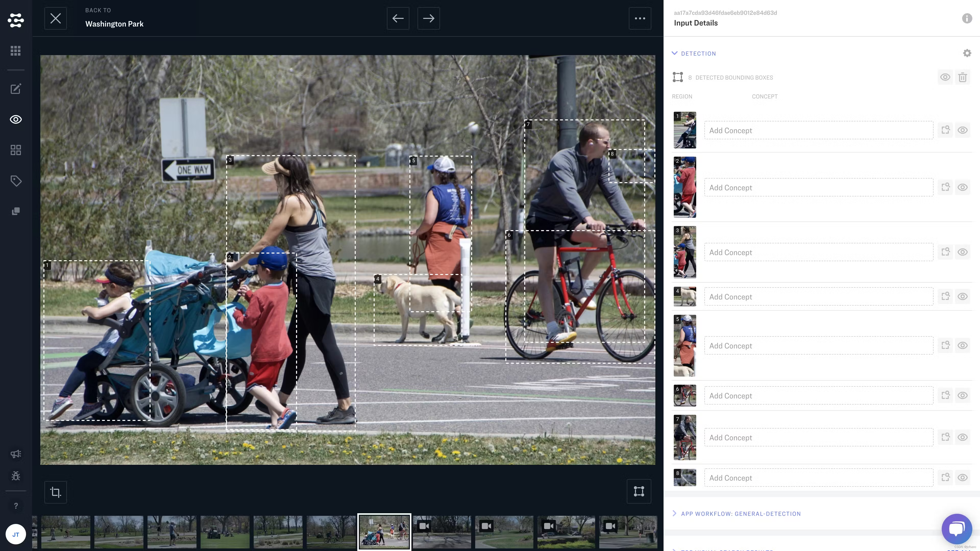Select the search/explore eye icon

(x=16, y=119)
